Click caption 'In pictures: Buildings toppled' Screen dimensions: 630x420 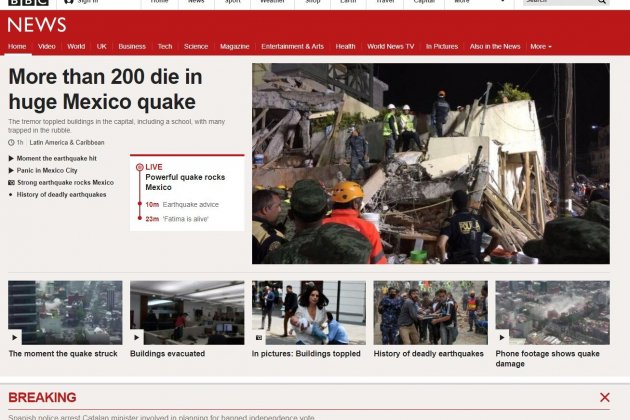click(x=306, y=354)
